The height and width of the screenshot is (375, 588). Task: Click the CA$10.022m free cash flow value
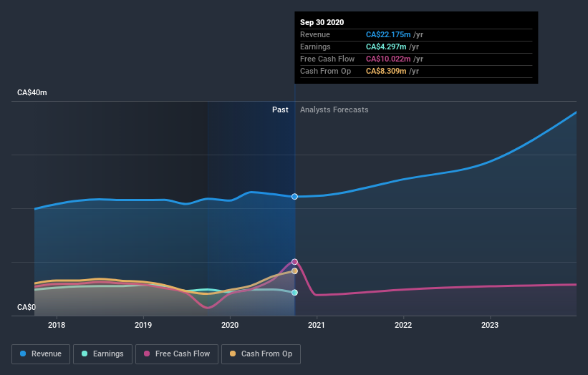point(388,59)
